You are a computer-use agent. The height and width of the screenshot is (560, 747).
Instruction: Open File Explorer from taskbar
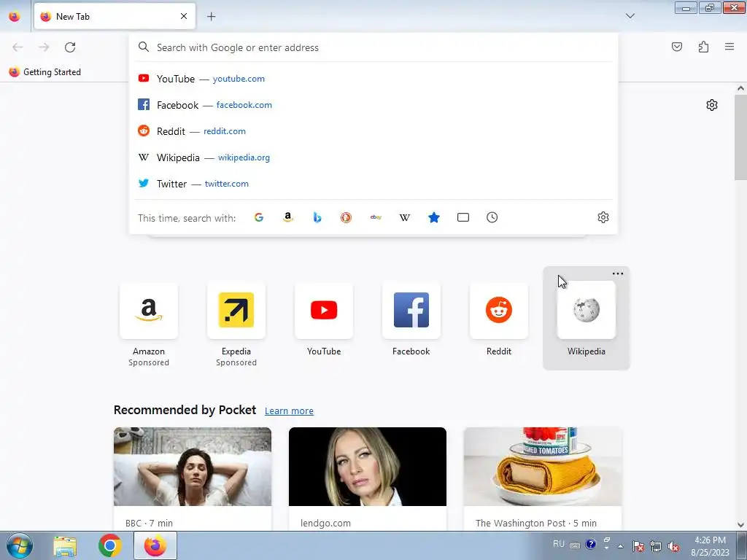(65, 546)
